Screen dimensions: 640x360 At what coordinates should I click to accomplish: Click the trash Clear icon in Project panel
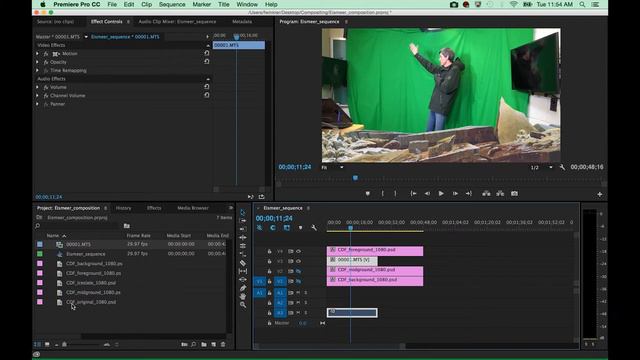coord(223,344)
